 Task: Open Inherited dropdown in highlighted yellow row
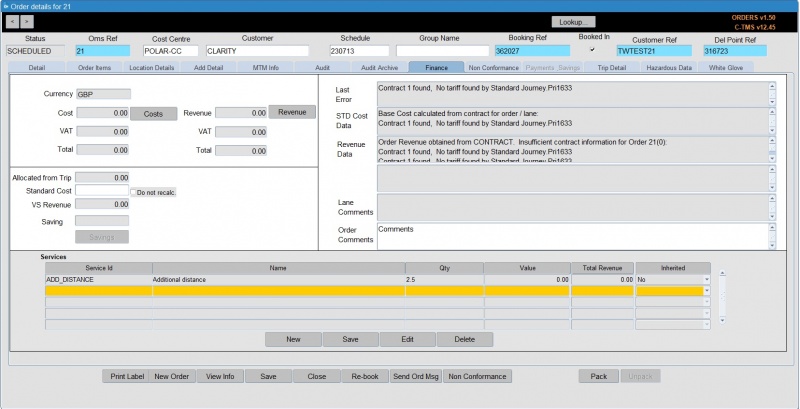click(x=707, y=291)
